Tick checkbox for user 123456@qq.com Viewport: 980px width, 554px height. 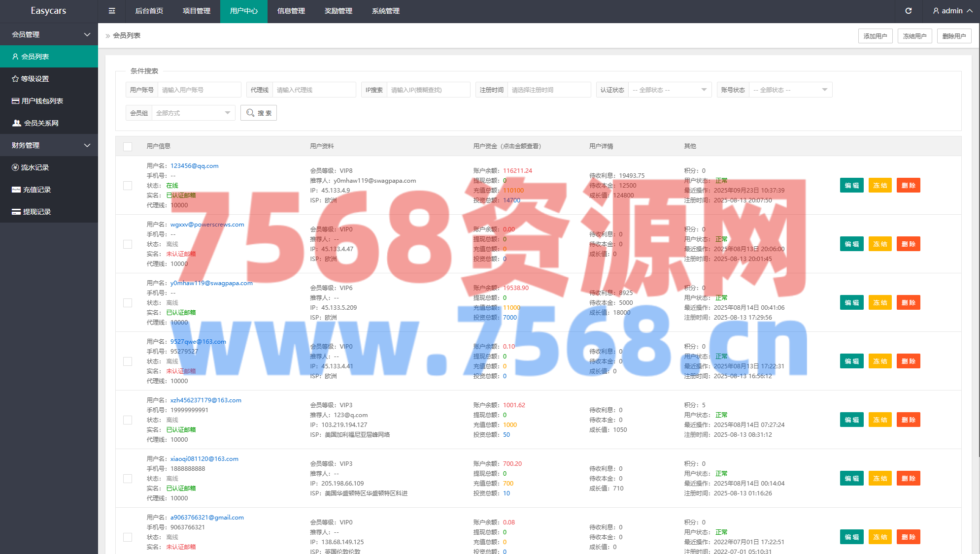[128, 186]
